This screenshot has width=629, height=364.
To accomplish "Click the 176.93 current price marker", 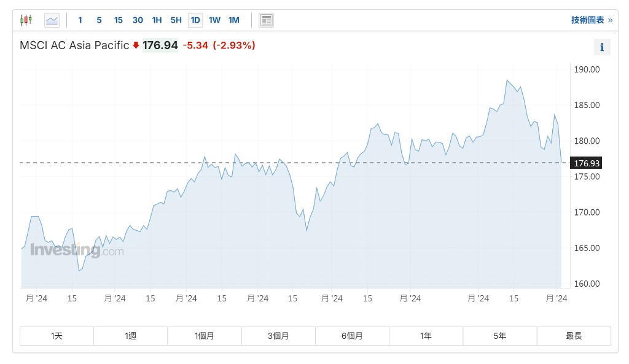I will [585, 163].
